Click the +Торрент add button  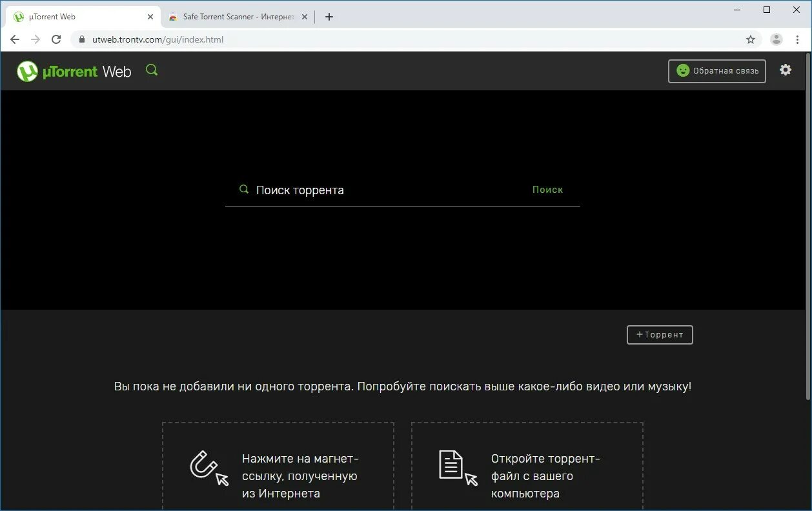coord(660,335)
